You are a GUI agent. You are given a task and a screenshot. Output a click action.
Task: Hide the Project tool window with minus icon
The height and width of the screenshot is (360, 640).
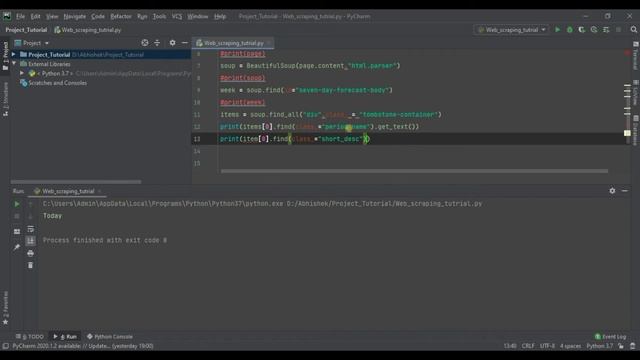click(184, 42)
